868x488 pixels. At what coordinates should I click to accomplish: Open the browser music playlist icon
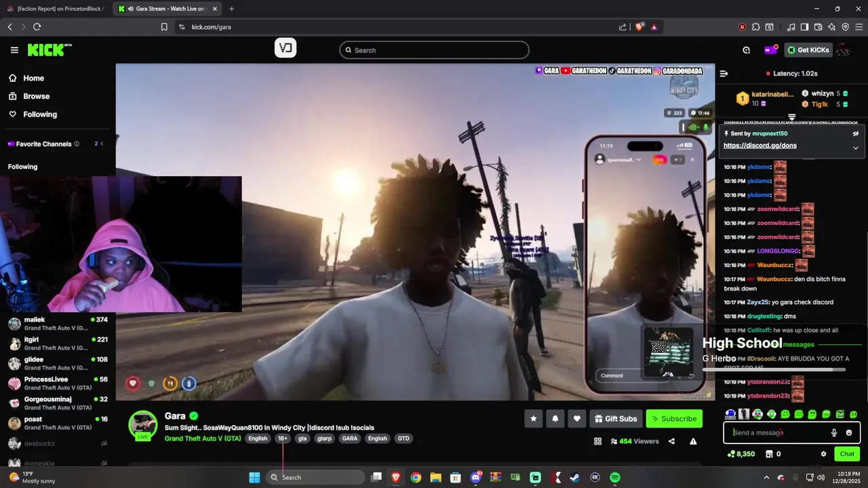click(x=791, y=27)
